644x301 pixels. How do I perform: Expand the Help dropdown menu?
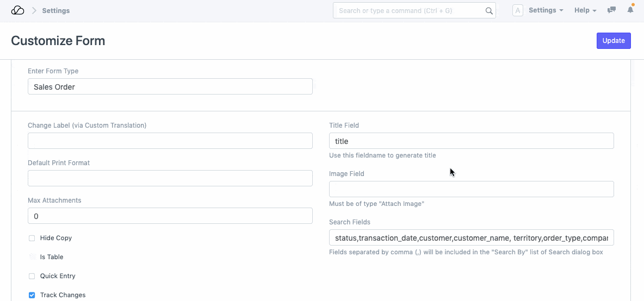pos(585,11)
